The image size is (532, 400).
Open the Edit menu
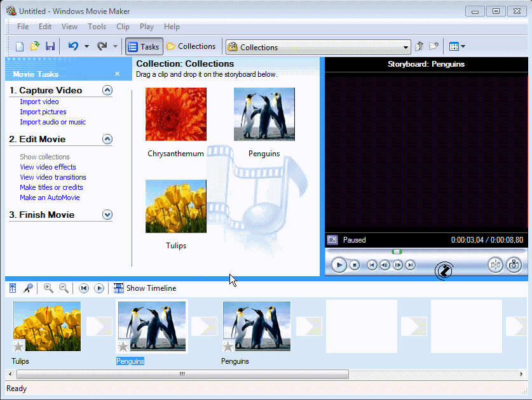(x=44, y=27)
